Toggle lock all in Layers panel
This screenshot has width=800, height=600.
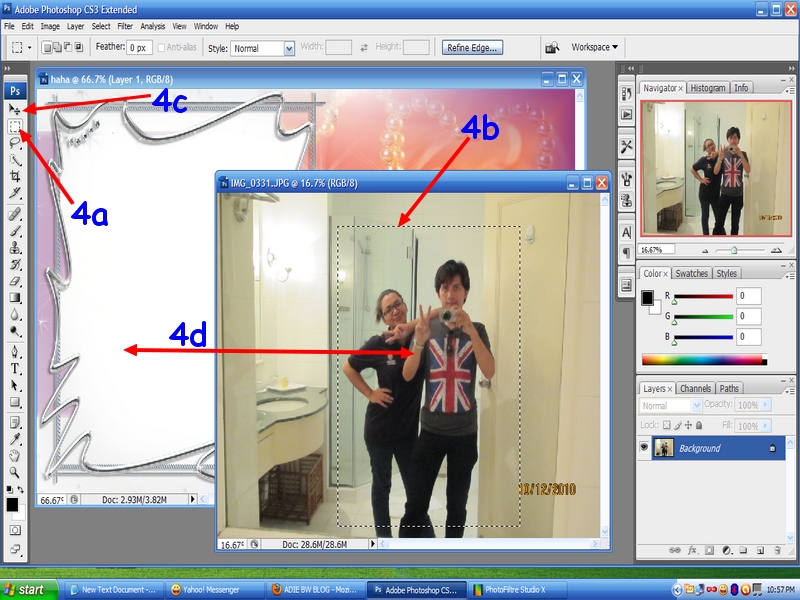coord(699,425)
